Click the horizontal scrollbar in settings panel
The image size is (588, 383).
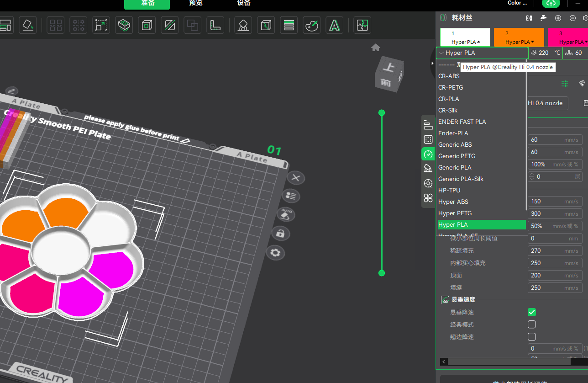[509, 362]
